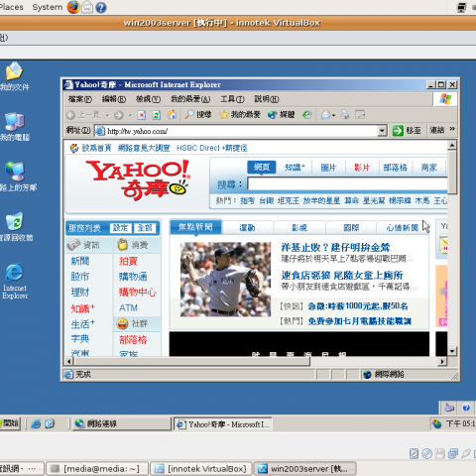This screenshot has height=476, width=476.
Task: Open the Tools menu in Internet Explorer
Action: point(232,99)
